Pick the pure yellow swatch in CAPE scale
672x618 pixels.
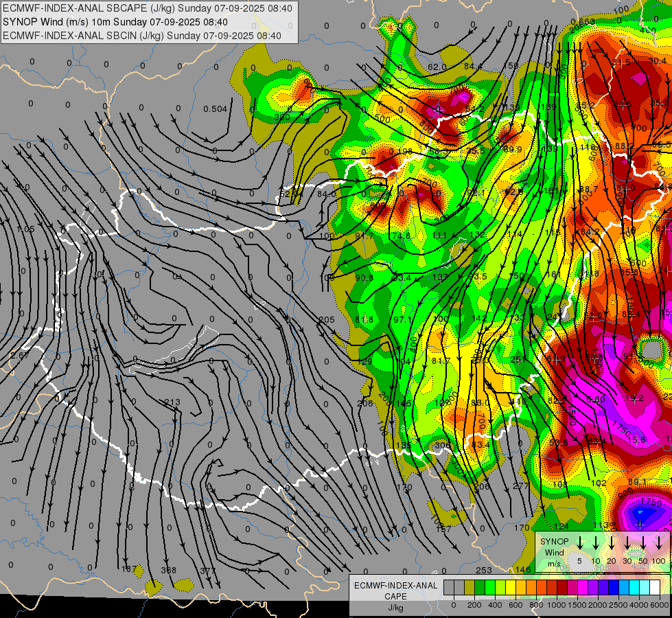[x=511, y=588]
